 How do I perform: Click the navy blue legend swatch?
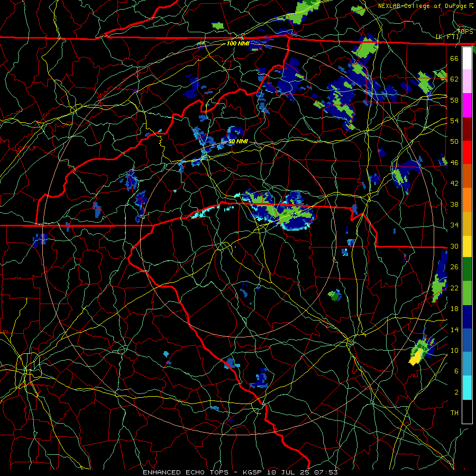467,317
